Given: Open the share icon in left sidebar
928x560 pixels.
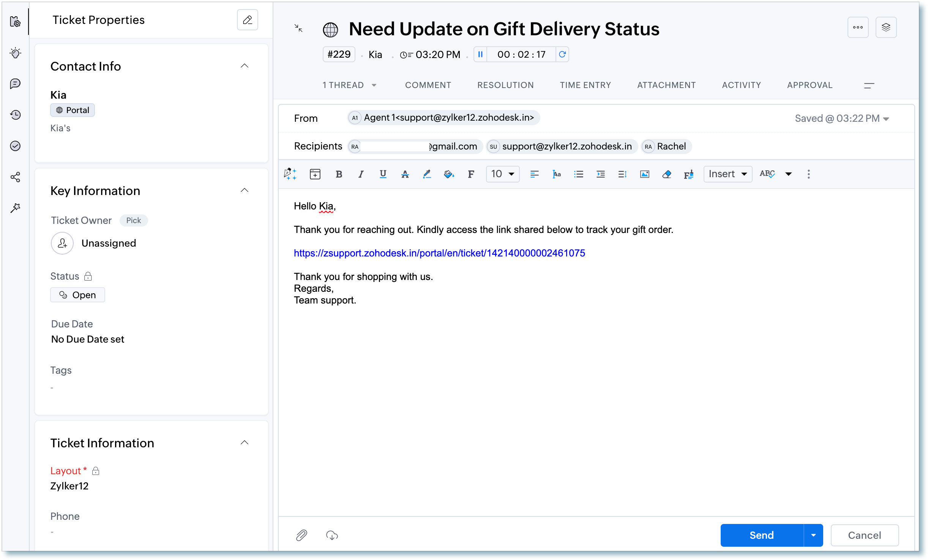Looking at the screenshot, I should point(15,177).
